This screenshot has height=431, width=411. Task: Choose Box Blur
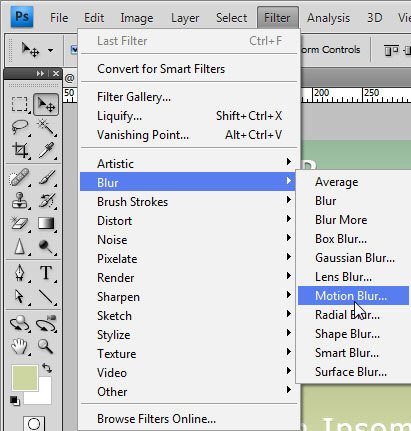tap(354, 239)
